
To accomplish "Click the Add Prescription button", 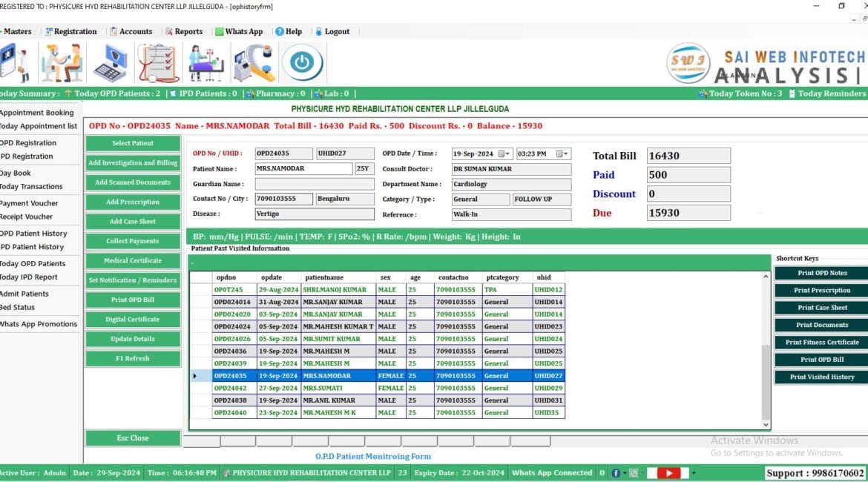I will [132, 202].
